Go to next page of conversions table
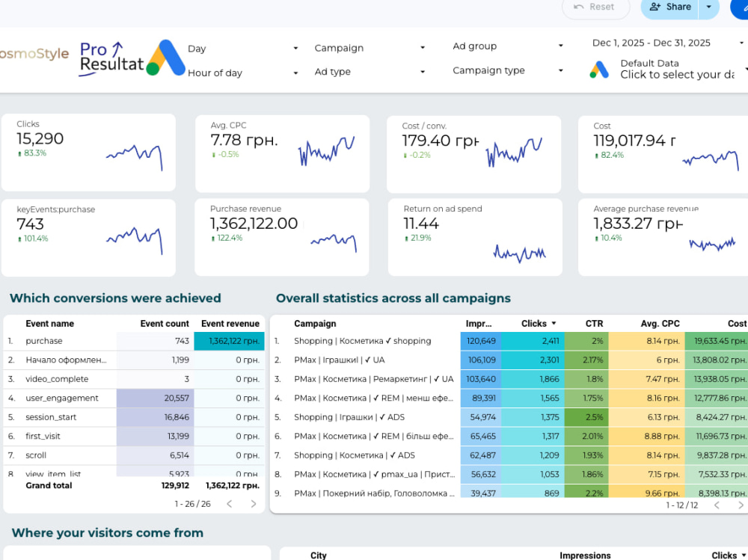Viewport: 748px width, 560px height. pyautogui.click(x=254, y=504)
